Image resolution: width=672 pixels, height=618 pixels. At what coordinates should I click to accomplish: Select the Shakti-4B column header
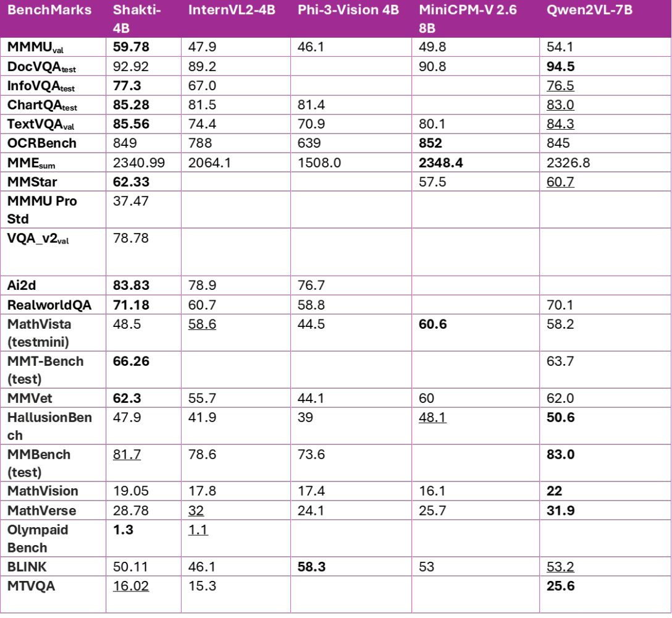[x=136, y=19]
